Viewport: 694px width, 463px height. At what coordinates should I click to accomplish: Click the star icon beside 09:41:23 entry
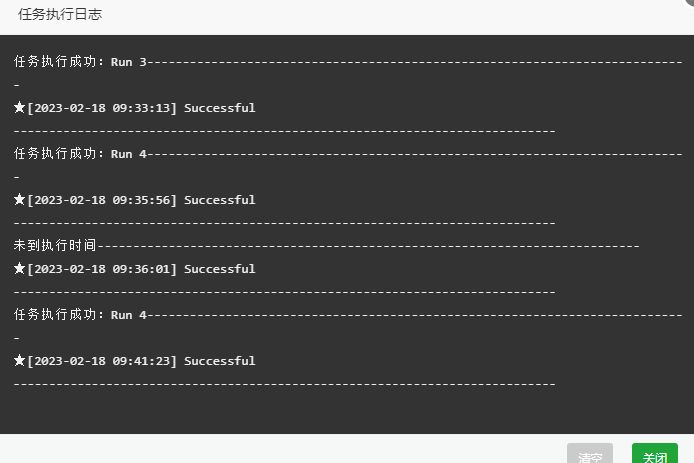coord(19,360)
